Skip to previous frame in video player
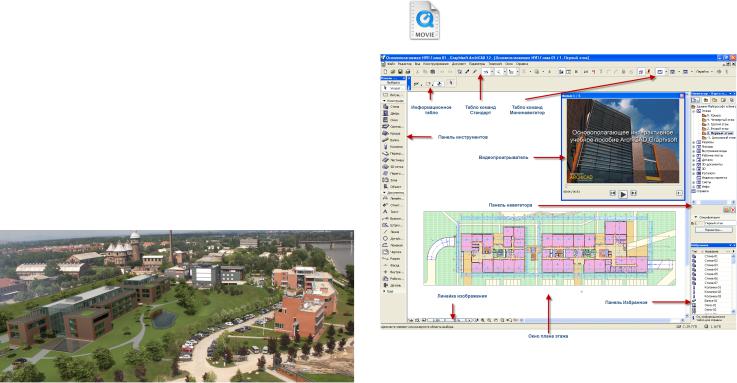This screenshot has height=383, width=737. point(612,193)
